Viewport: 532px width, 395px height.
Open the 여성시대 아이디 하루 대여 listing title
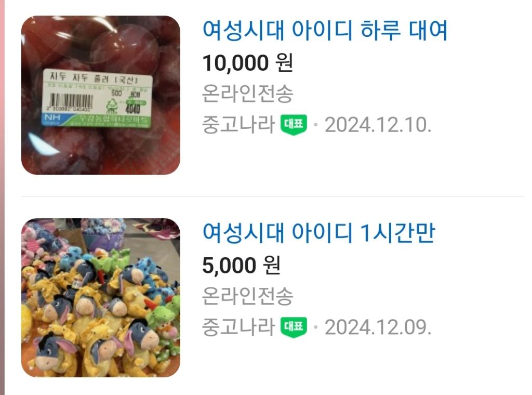point(325,31)
